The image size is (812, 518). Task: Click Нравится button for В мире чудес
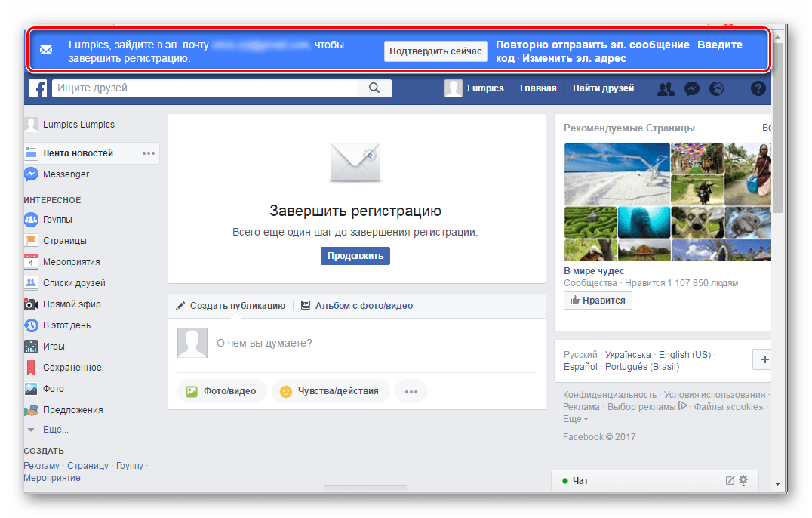598,301
